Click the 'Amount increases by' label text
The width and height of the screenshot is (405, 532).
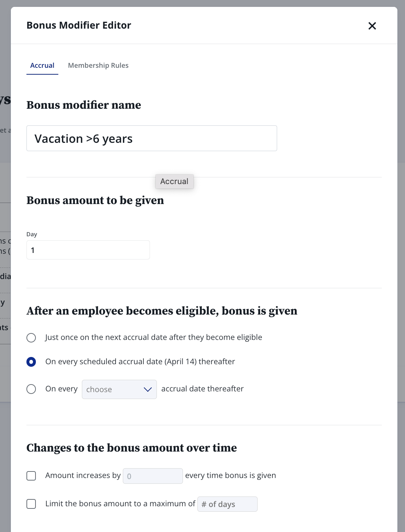point(83,475)
